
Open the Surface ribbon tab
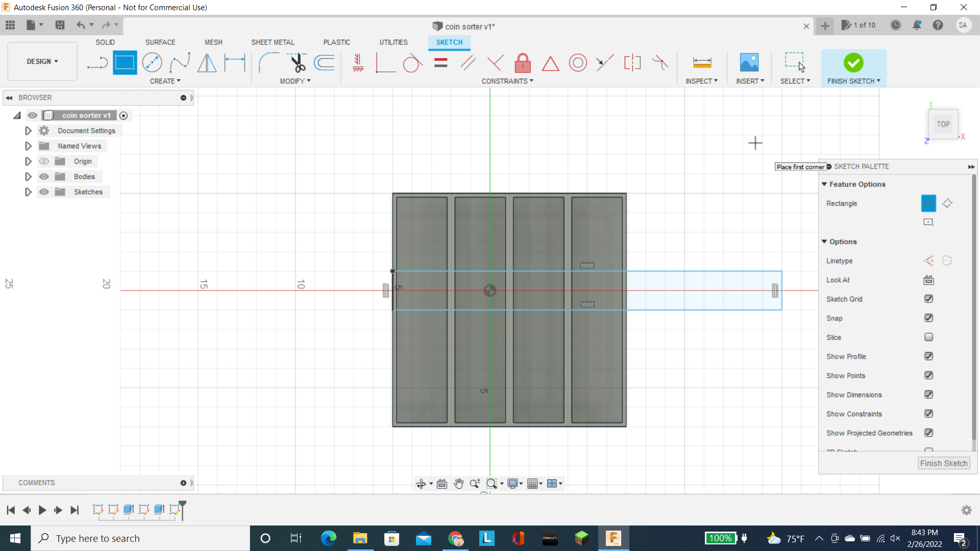click(x=160, y=42)
